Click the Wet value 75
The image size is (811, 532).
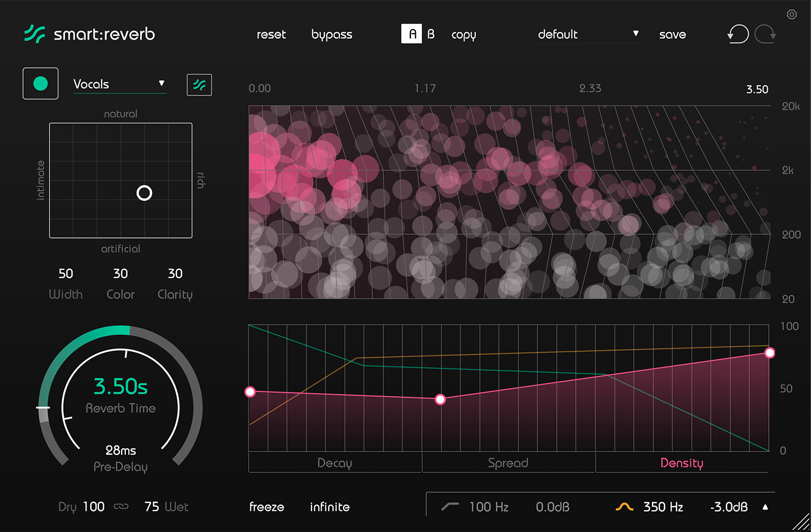point(152,507)
